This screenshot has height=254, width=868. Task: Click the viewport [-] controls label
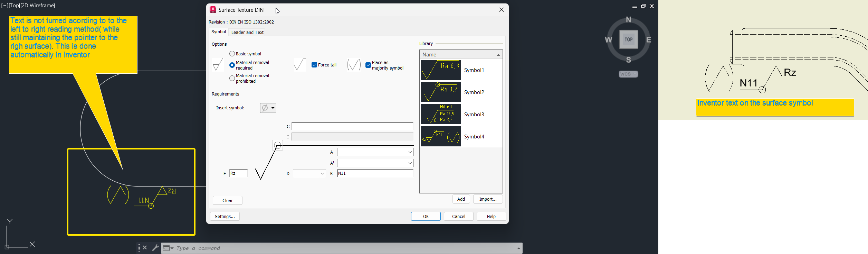(5, 6)
